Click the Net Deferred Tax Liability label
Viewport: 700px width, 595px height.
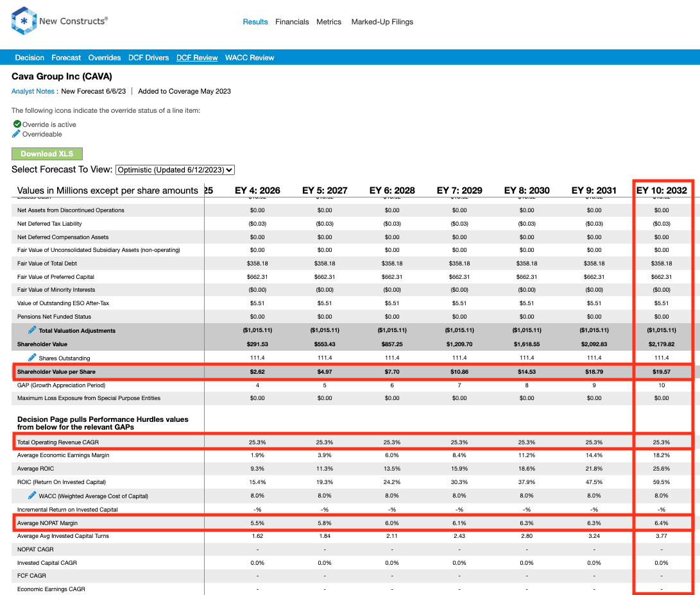click(x=49, y=224)
